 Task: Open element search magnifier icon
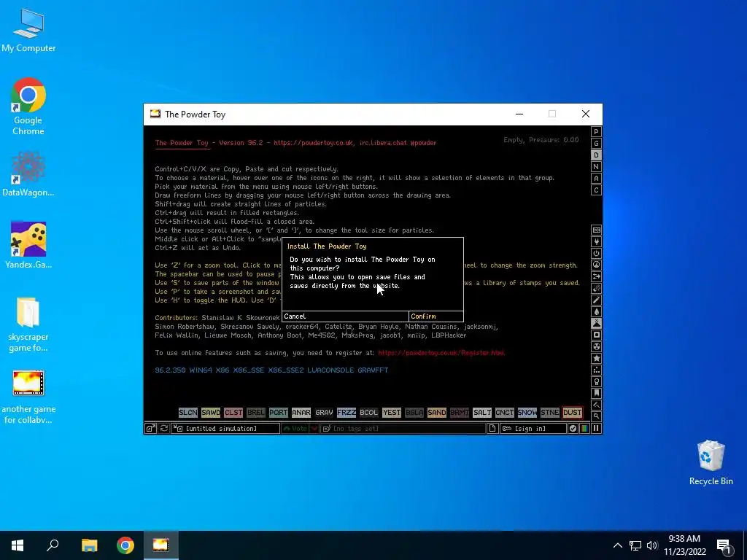tap(597, 416)
